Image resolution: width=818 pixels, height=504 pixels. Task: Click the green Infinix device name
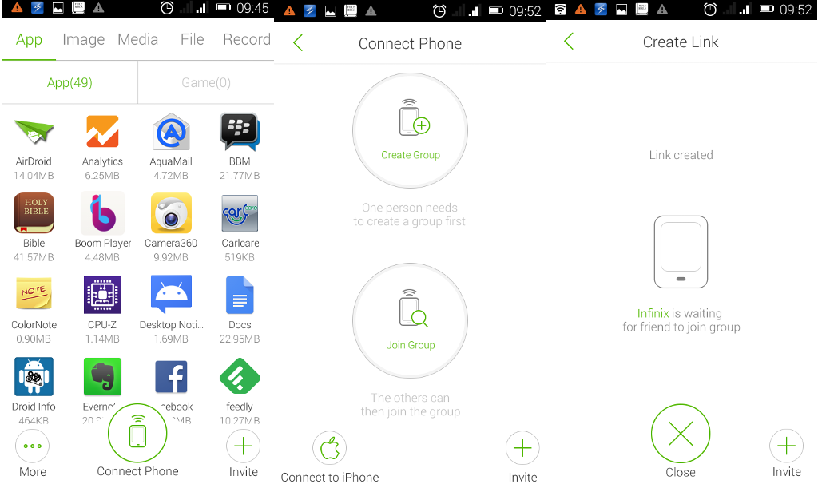(653, 313)
